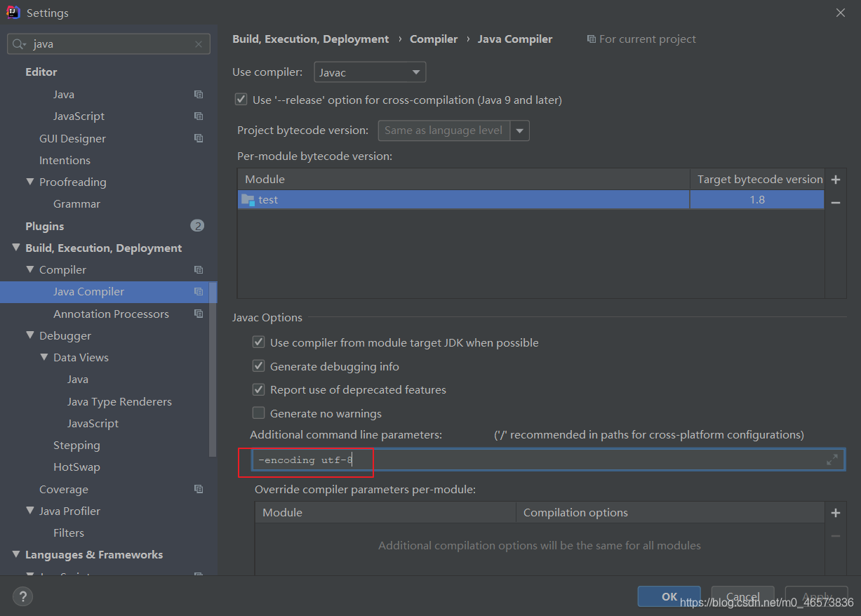This screenshot has height=616, width=861.
Task: Click the search magnifier icon in settings search
Action: (19, 43)
